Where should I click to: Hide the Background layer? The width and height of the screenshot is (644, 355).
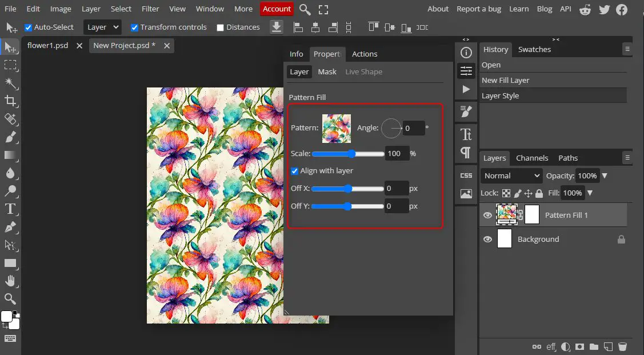tap(487, 239)
